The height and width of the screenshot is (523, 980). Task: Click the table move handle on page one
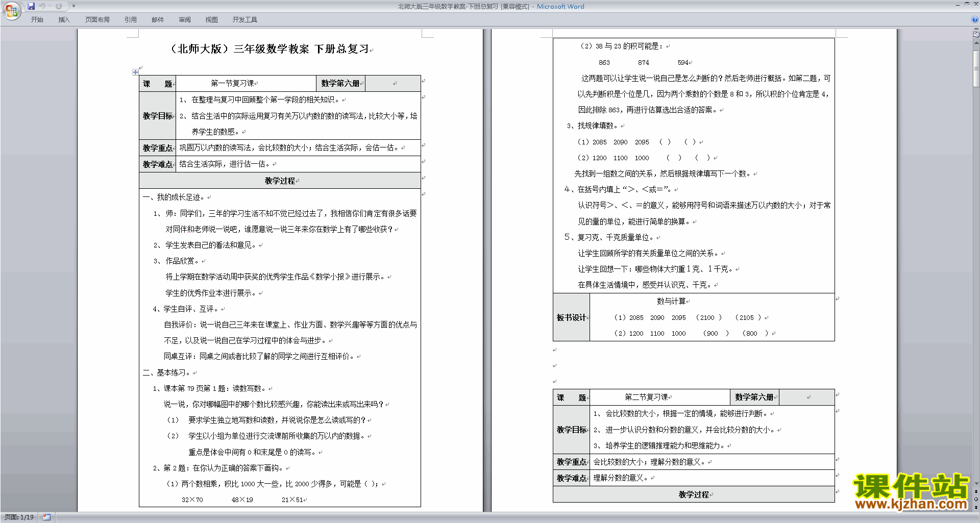(x=135, y=72)
